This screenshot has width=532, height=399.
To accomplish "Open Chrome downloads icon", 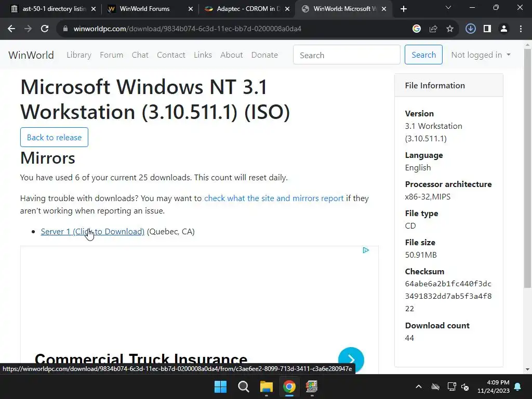I will point(470,29).
